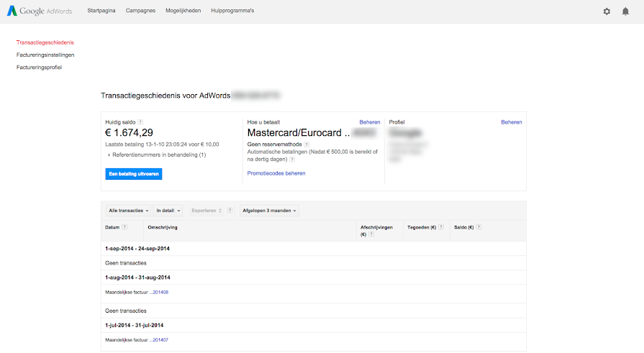Open the notifications bell

(x=625, y=12)
